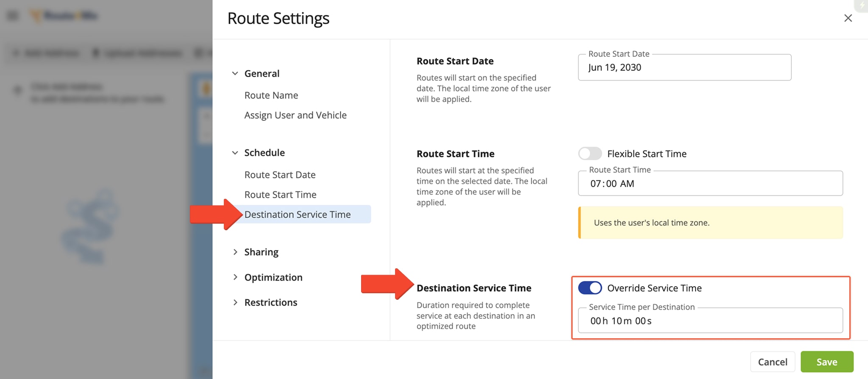Click the hamburger menu in background window
The height and width of the screenshot is (379, 868).
[x=13, y=16]
